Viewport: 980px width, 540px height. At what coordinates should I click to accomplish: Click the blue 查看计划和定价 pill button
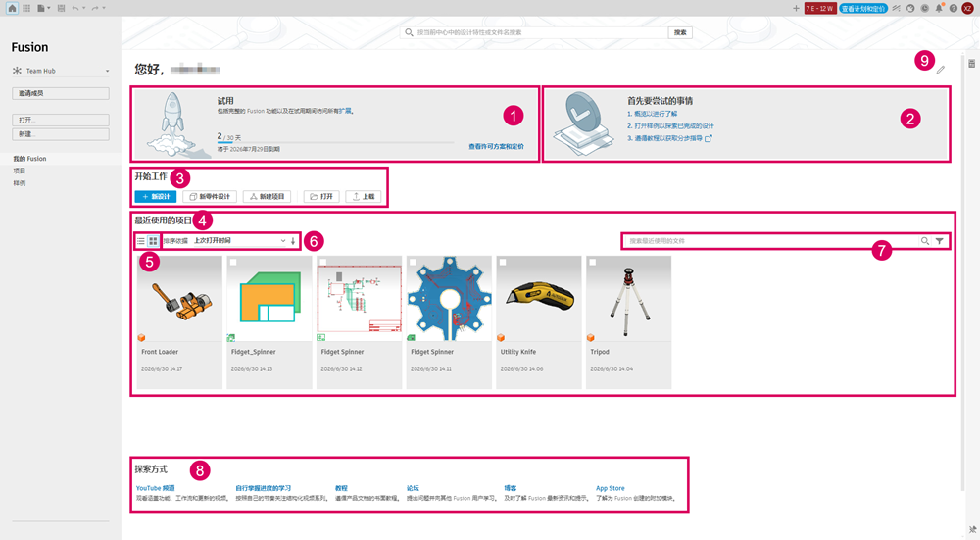[x=863, y=8]
